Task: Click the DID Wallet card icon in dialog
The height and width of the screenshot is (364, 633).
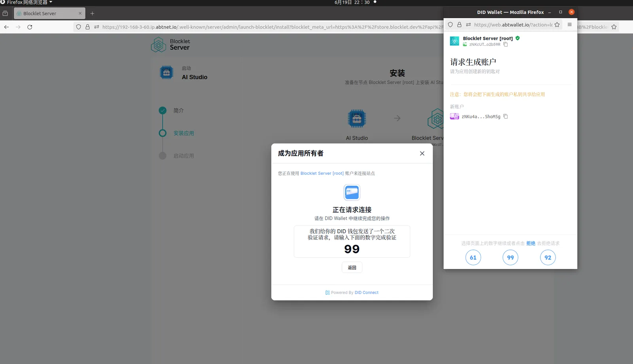Action: 352,192
